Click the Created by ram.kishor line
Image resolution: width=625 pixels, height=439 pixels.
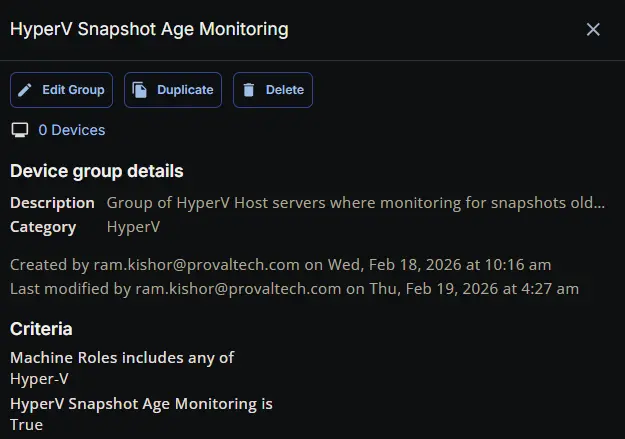point(280,264)
